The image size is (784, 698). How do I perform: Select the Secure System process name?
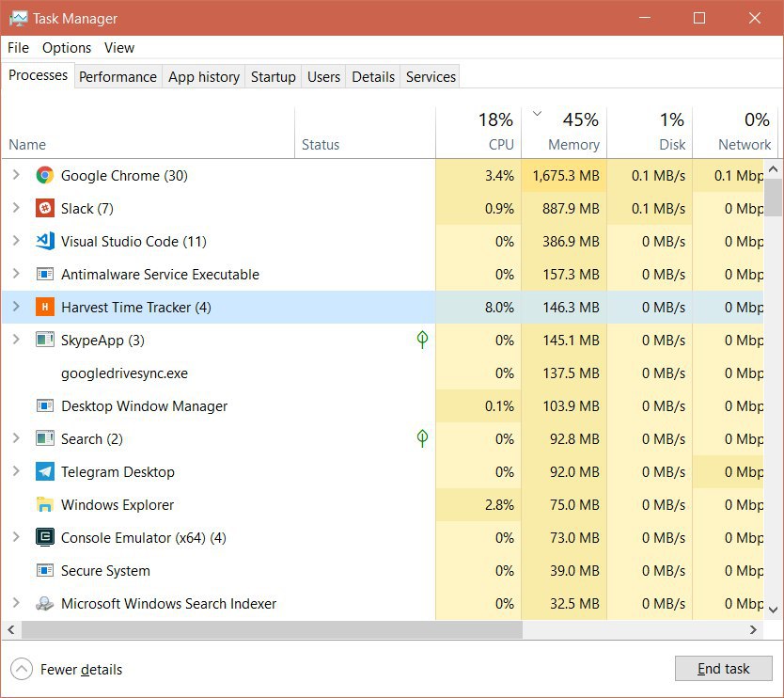pos(105,571)
